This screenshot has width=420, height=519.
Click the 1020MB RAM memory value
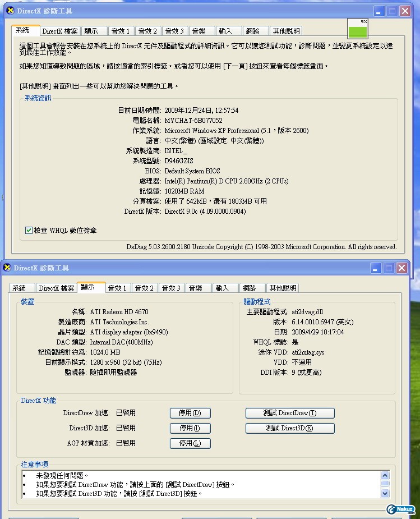point(184,191)
